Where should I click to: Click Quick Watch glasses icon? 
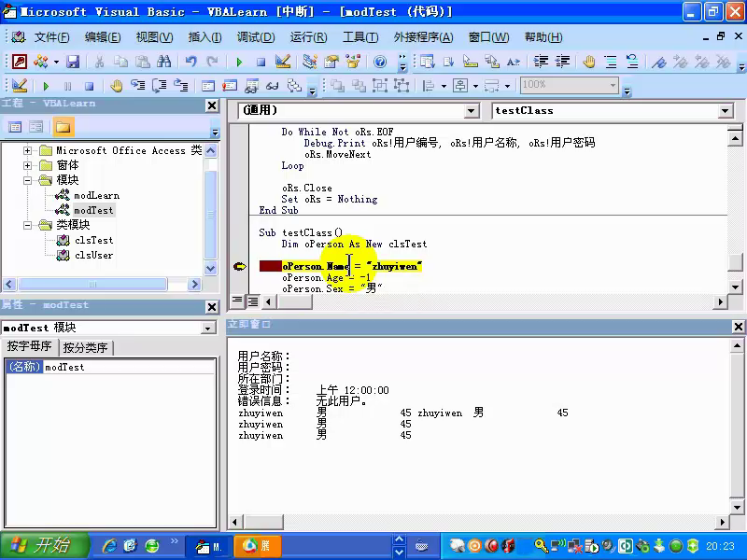(x=273, y=86)
